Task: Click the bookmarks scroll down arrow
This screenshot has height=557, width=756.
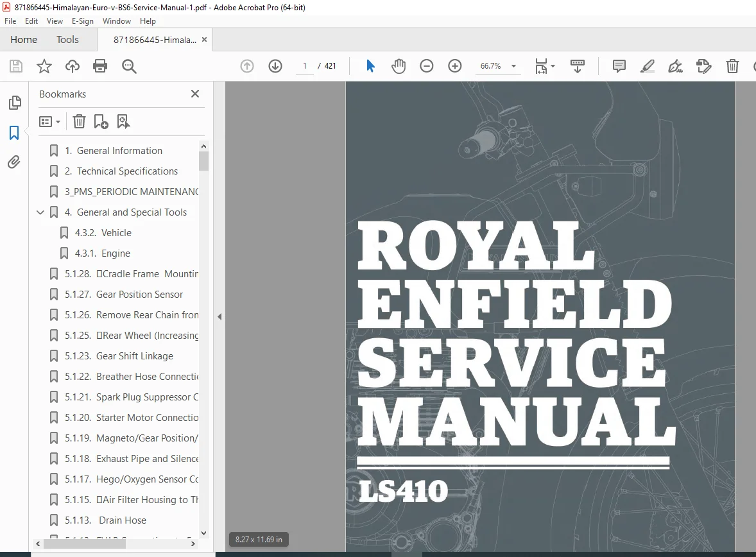Action: click(203, 533)
